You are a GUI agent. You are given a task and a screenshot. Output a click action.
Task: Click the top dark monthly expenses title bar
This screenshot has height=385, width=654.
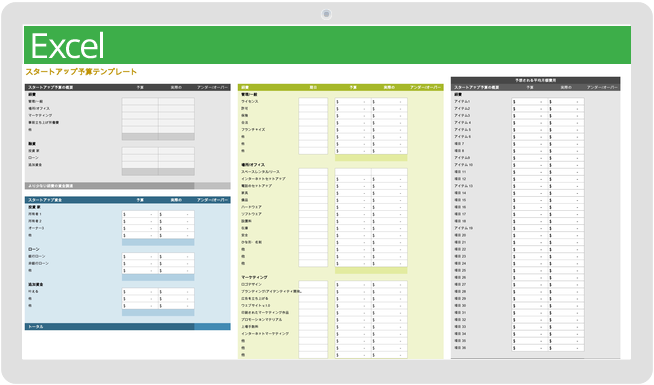tap(536, 80)
